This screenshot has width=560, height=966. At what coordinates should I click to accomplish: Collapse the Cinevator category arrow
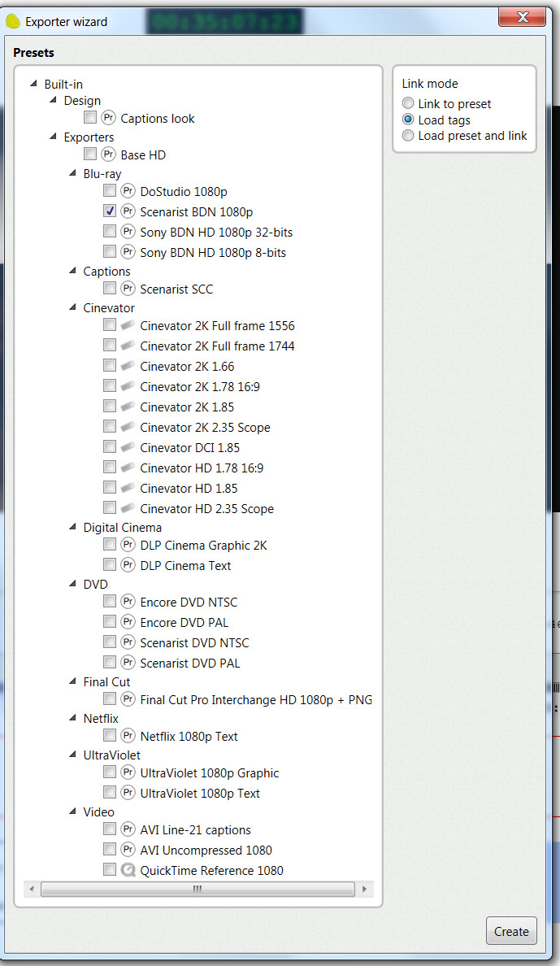pyautogui.click(x=73, y=308)
